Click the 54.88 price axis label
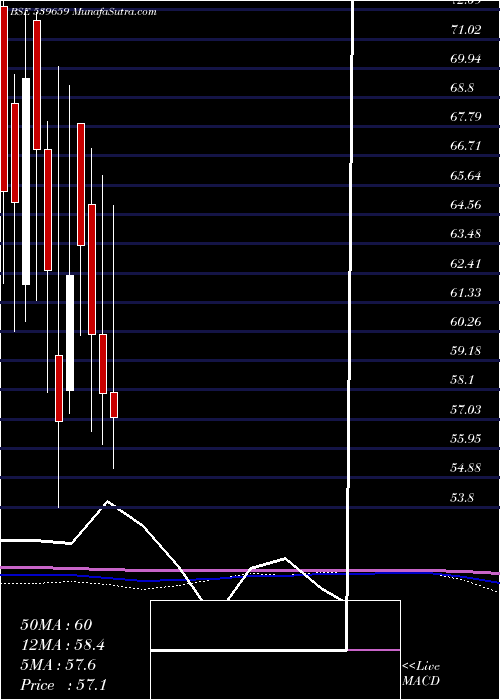500x700 pixels. pos(466,468)
